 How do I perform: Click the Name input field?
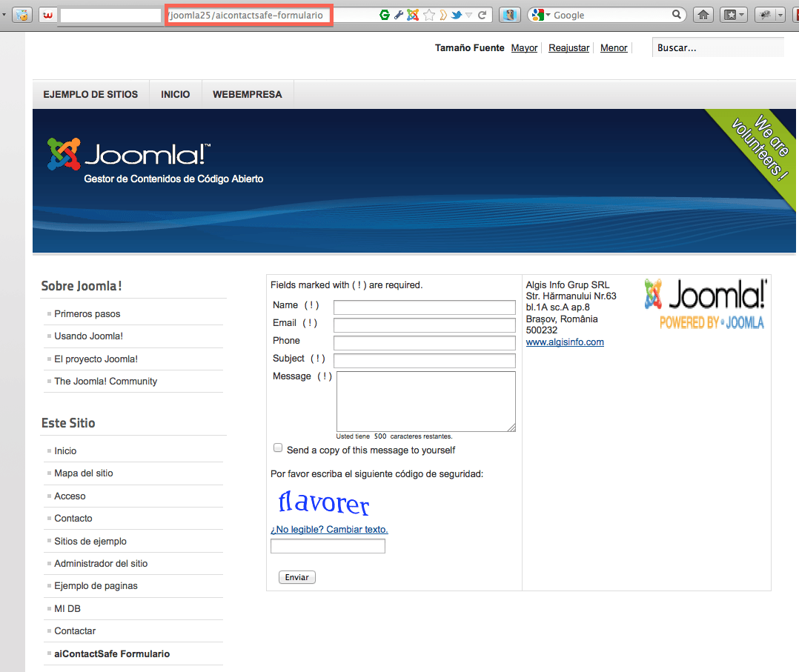click(x=425, y=307)
